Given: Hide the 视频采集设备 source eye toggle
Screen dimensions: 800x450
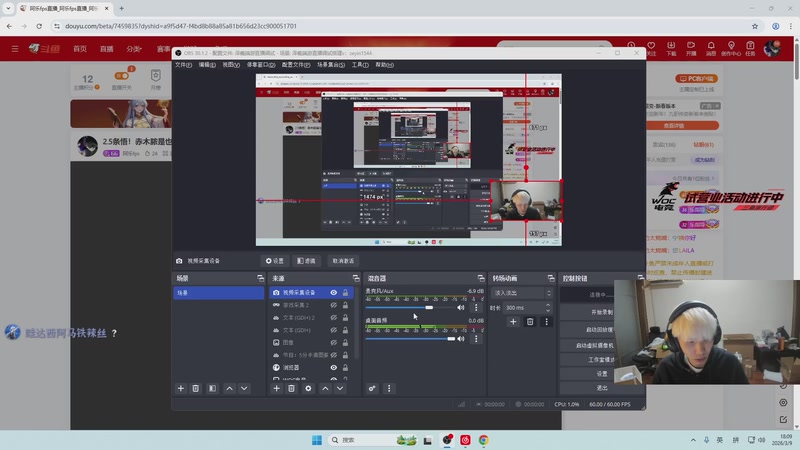Looking at the screenshot, I should (334, 293).
